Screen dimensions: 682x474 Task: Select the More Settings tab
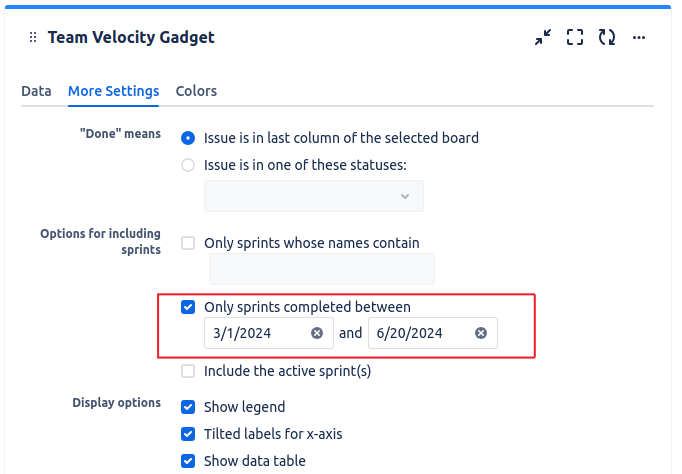click(114, 91)
